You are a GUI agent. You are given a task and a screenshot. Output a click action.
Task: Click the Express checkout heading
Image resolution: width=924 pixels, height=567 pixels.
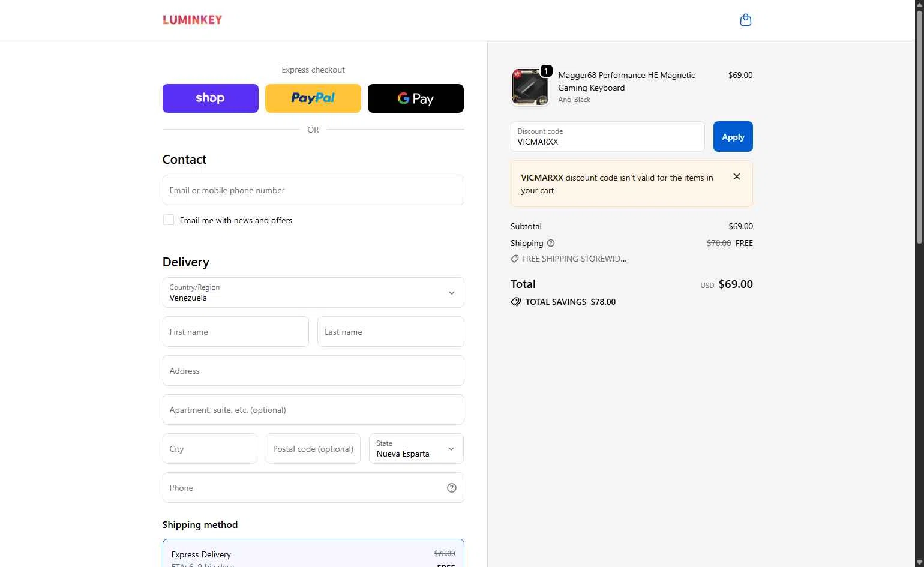pyautogui.click(x=313, y=70)
